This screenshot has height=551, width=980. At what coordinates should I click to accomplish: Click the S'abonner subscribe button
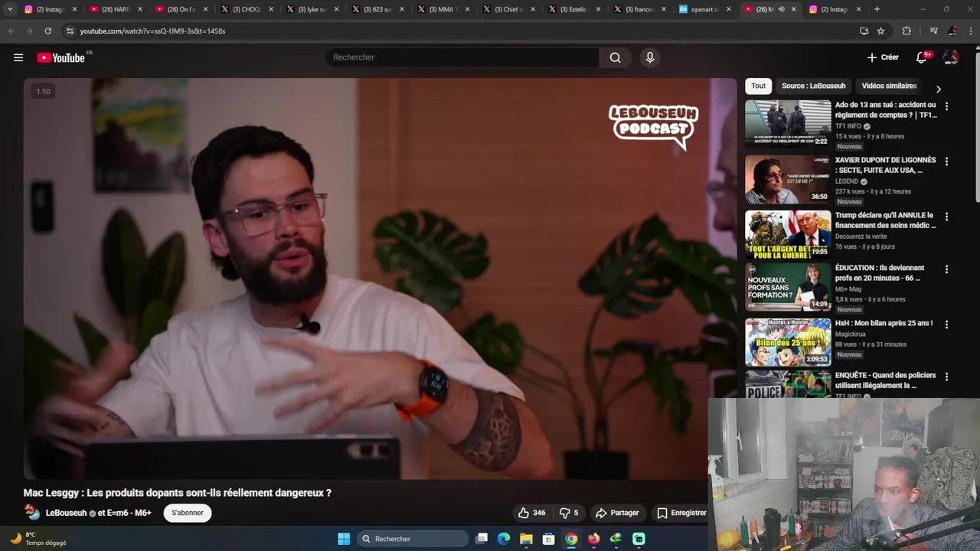point(188,513)
